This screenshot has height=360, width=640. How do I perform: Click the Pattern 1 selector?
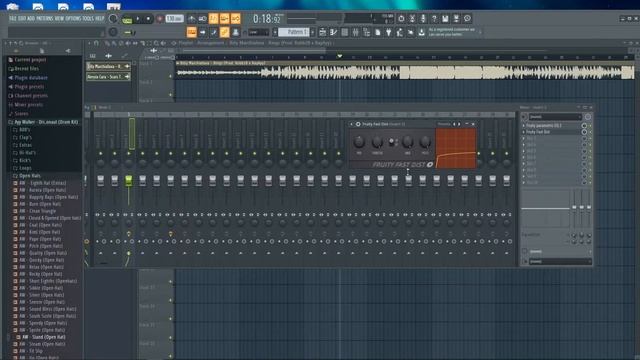click(x=294, y=32)
